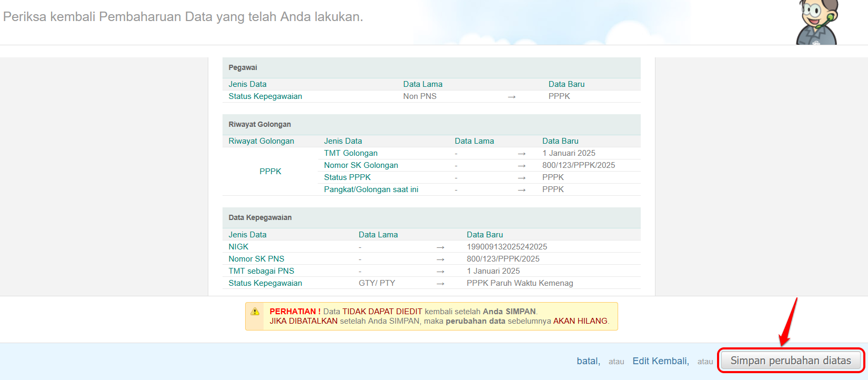This screenshot has height=380, width=868.
Task: Select the Data Kepegawaian section header
Action: tap(260, 218)
